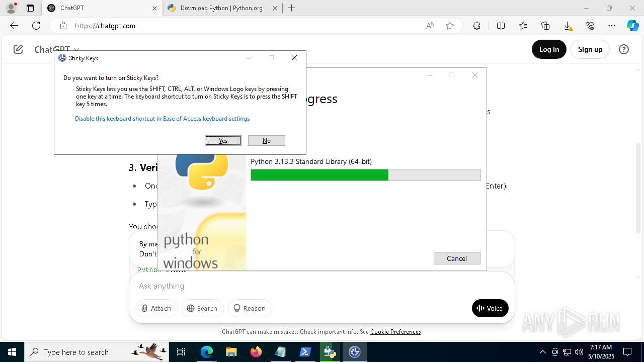Open Edge Settings and more menu
This screenshot has width=644, height=362.
pos(612,26)
